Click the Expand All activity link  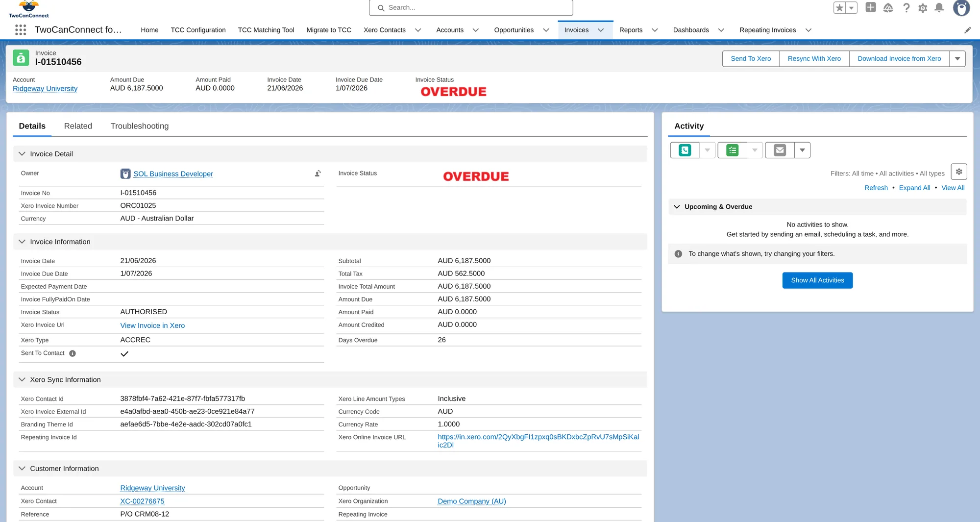914,188
